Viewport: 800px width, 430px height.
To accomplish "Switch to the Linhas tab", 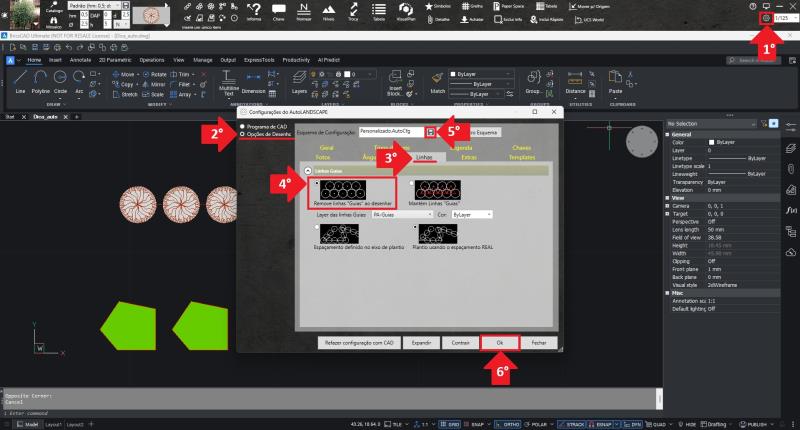I will (422, 157).
